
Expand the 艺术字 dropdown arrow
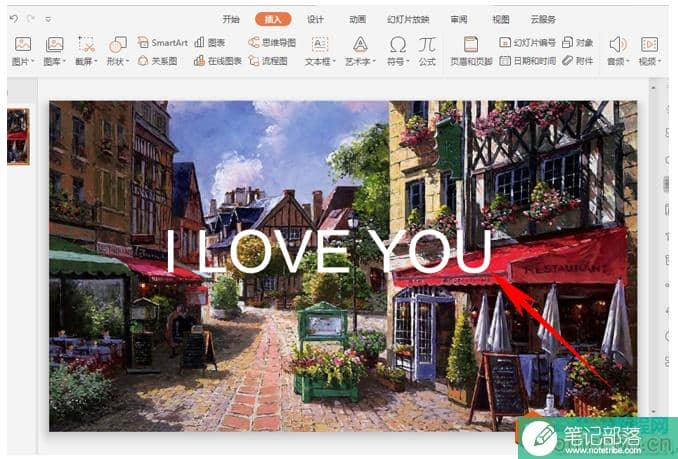click(374, 61)
